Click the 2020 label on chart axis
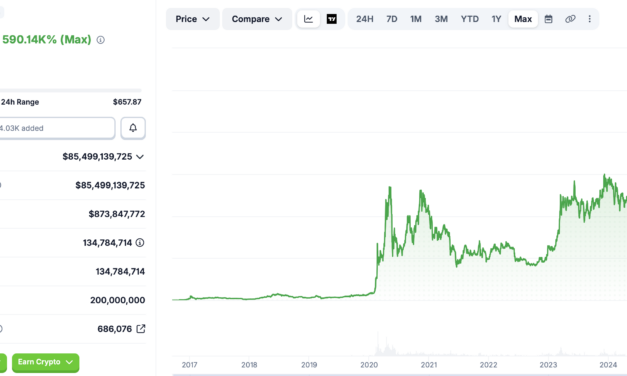627x376 pixels. 369,365
